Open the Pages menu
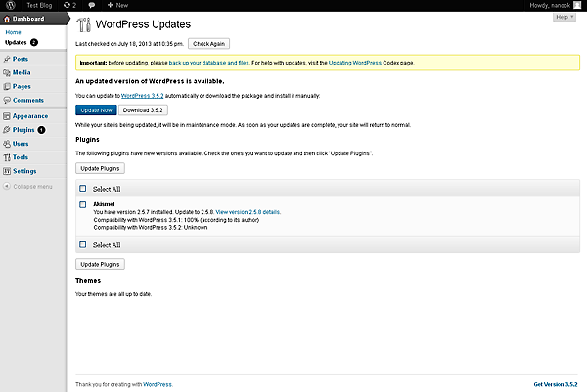Screen dimensions: 587x392 pos(22,86)
